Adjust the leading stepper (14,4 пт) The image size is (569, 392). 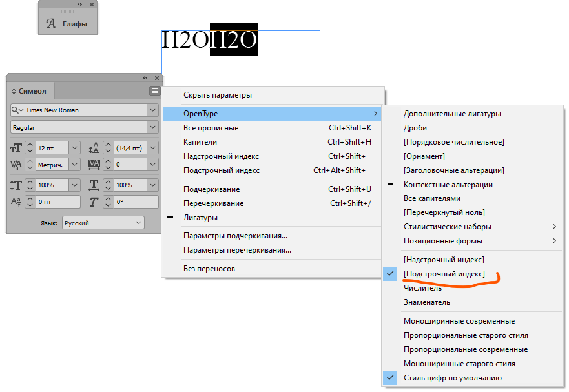coord(108,148)
